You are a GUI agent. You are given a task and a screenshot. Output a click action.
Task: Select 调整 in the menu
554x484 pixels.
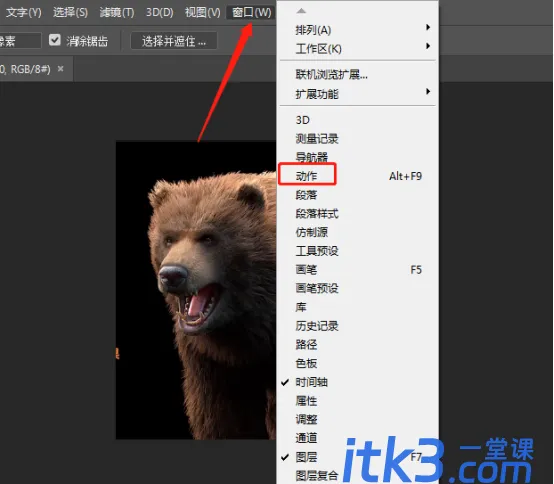point(358,419)
